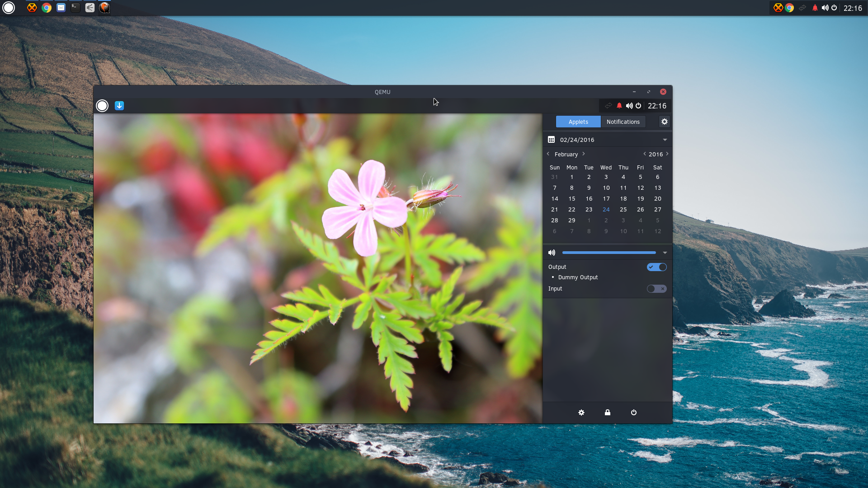Image resolution: width=868 pixels, height=488 pixels.
Task: Click the 22:16 clock in the QEMU panel
Action: (x=657, y=106)
